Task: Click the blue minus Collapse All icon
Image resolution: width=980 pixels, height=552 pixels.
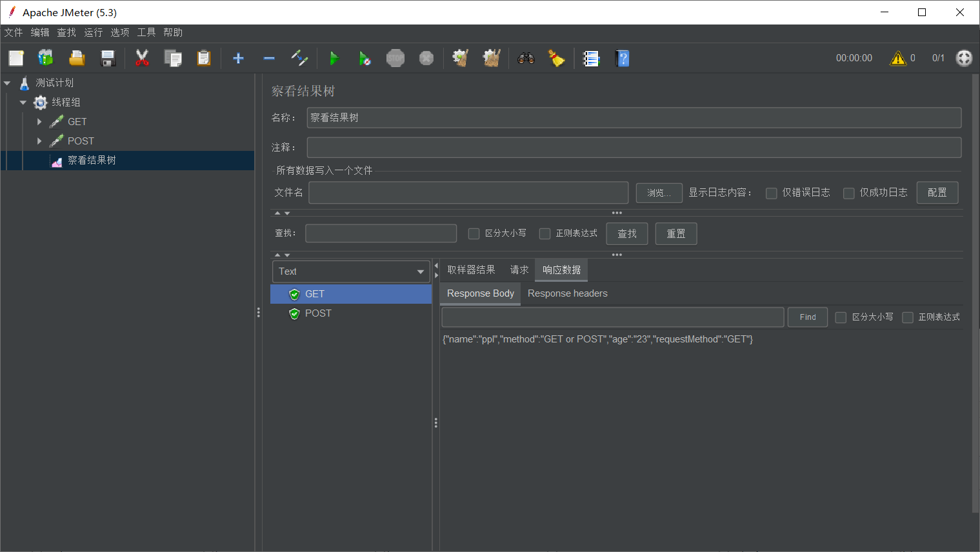Action: [x=269, y=58]
